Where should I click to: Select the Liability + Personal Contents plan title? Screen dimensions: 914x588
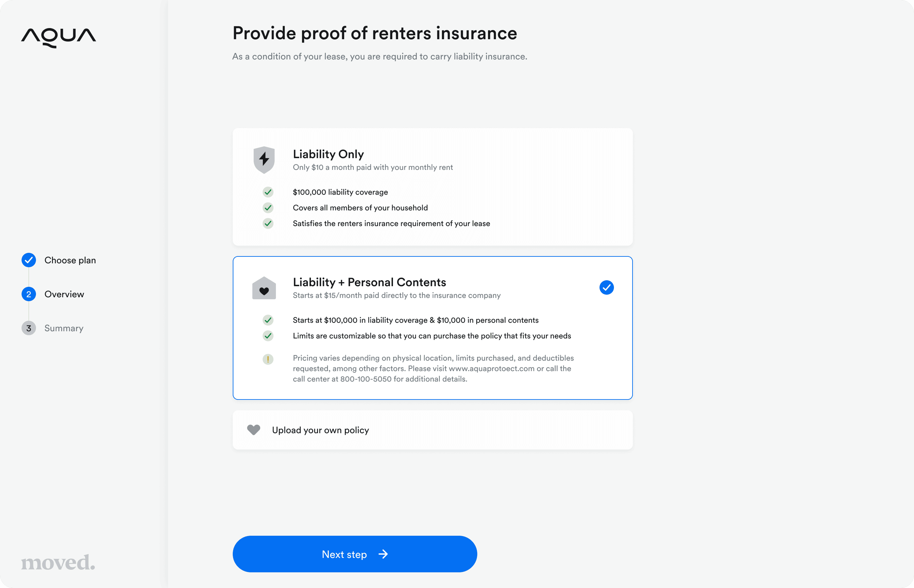point(369,282)
